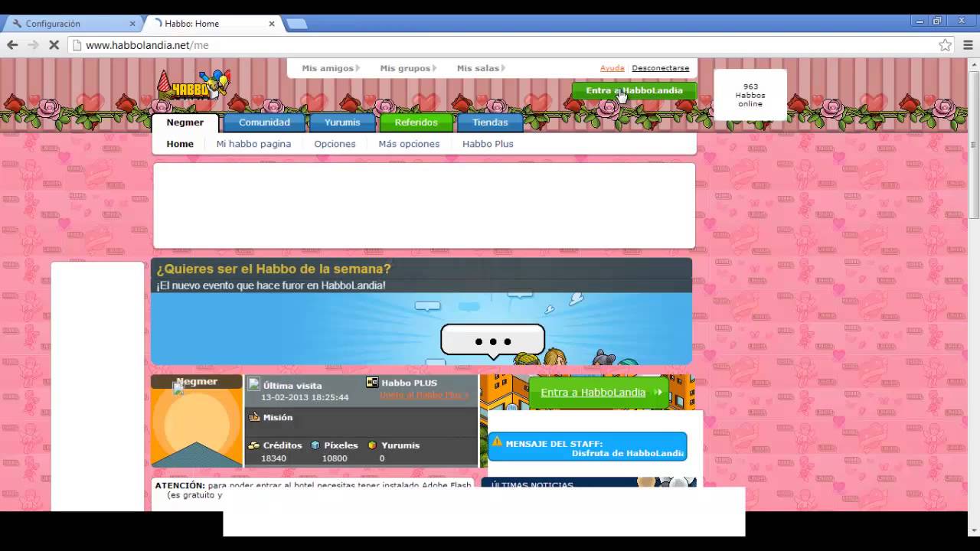Open the Referidos tab

(416, 122)
